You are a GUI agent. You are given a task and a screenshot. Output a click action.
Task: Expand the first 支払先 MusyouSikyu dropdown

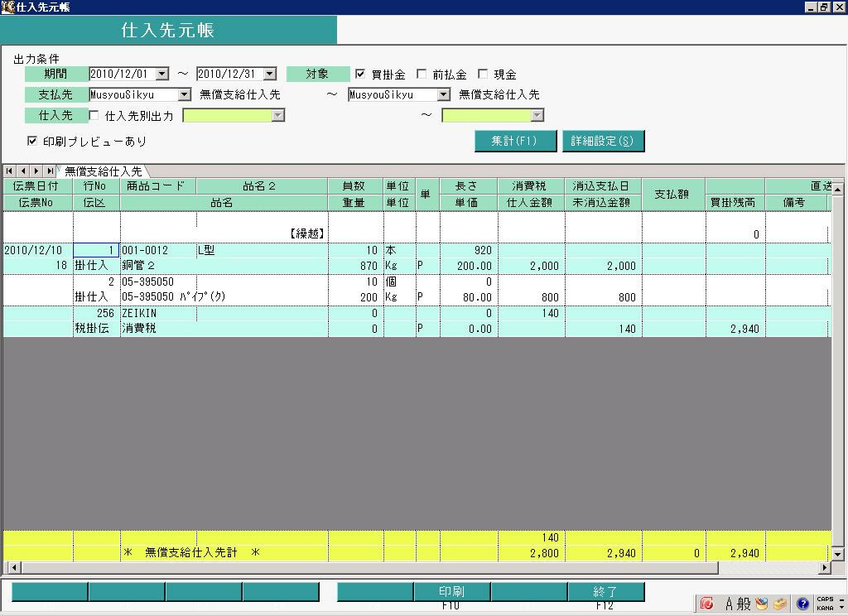click(x=185, y=94)
